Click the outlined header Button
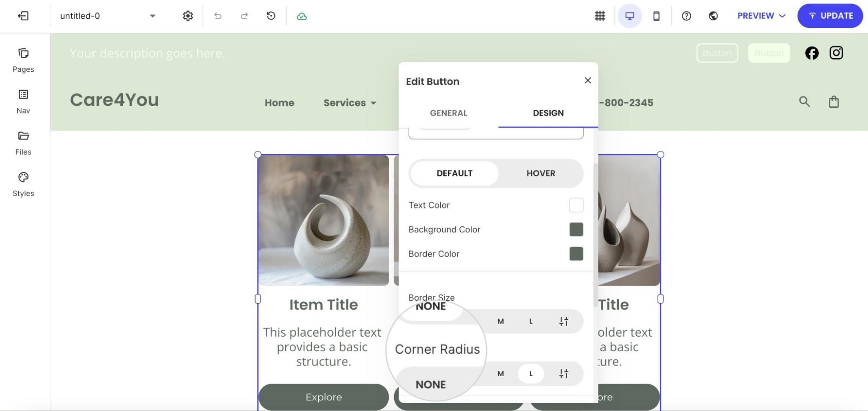 pyautogui.click(x=717, y=53)
